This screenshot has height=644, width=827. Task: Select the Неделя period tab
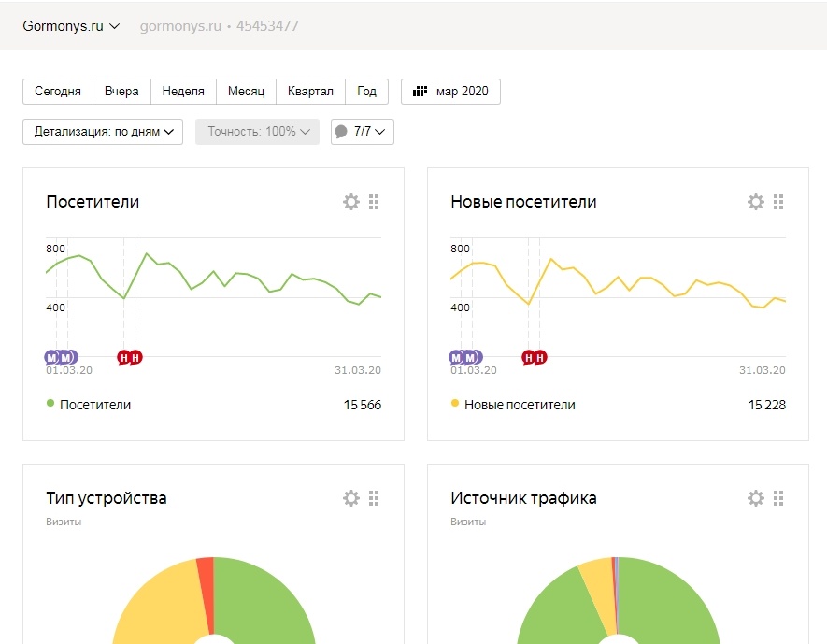[183, 92]
